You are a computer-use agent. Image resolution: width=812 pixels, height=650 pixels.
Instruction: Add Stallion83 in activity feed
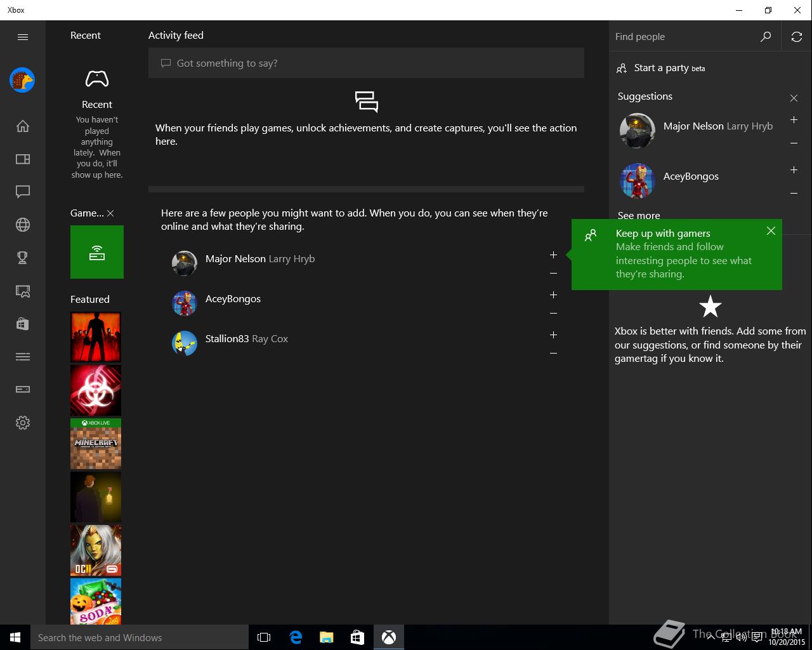(553, 335)
